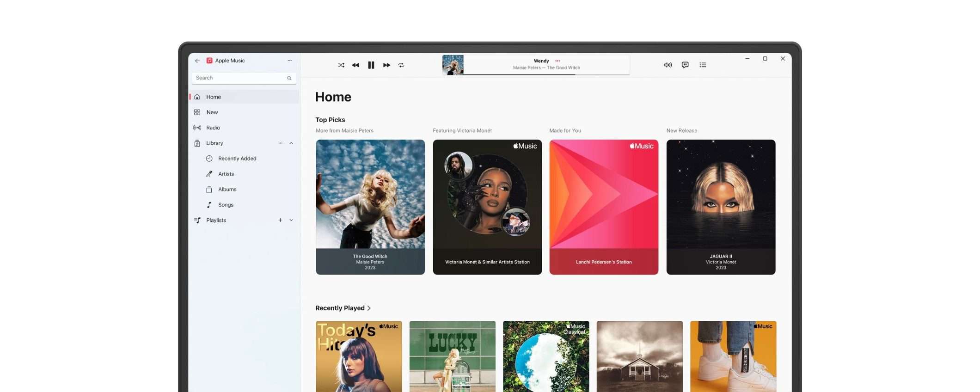This screenshot has height=392, width=980.
Task: Open the sidebar more options menu
Action: (289, 61)
